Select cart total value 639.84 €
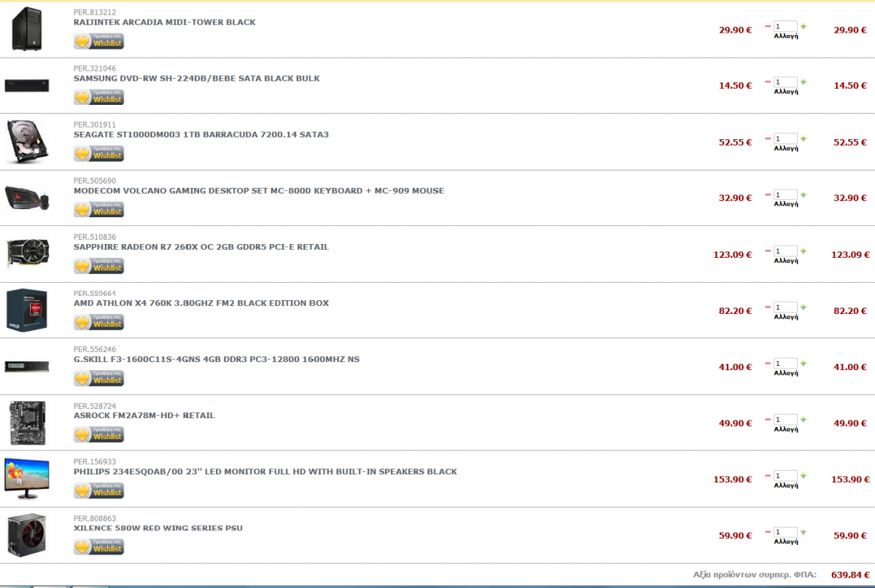This screenshot has height=588, width=875. pos(850,574)
